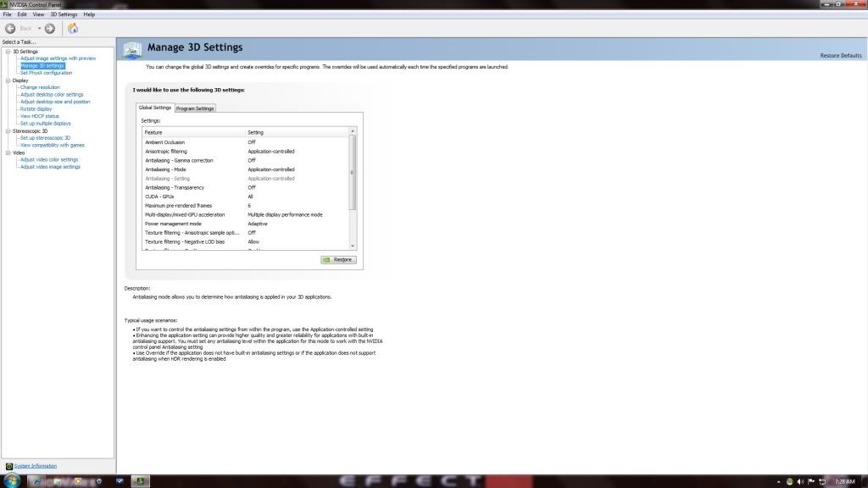Select the Antialiasing - Transparency row
This screenshot has height=488, width=868.
click(245, 187)
